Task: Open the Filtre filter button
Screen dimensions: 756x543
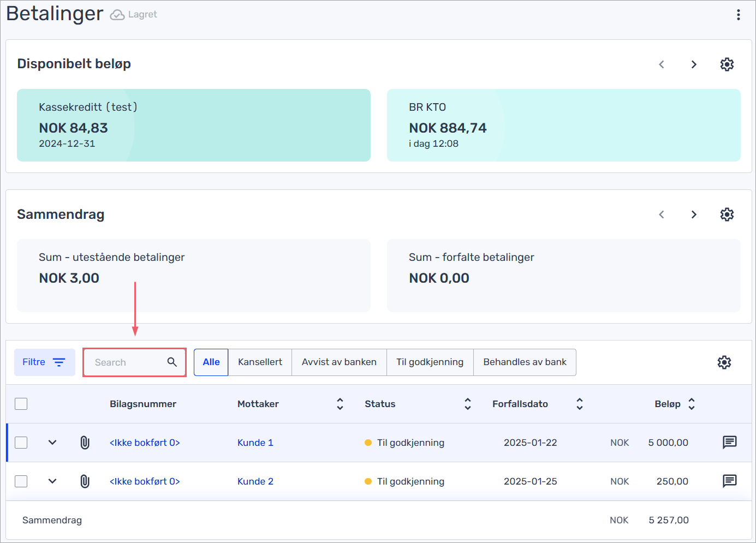Action: point(45,362)
